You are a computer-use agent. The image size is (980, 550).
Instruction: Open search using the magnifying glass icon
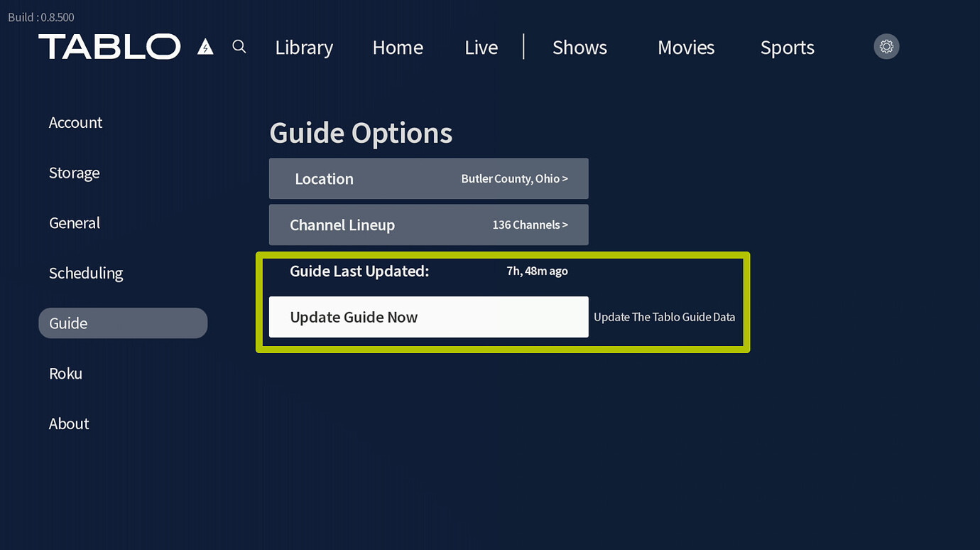click(x=239, y=45)
